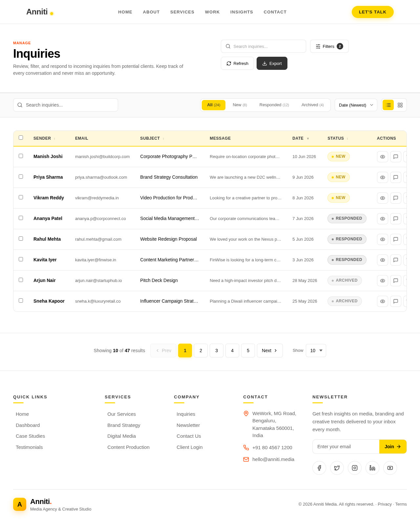Show the Responded (12) tab
This screenshot has width=420, height=522.
pyautogui.click(x=274, y=105)
